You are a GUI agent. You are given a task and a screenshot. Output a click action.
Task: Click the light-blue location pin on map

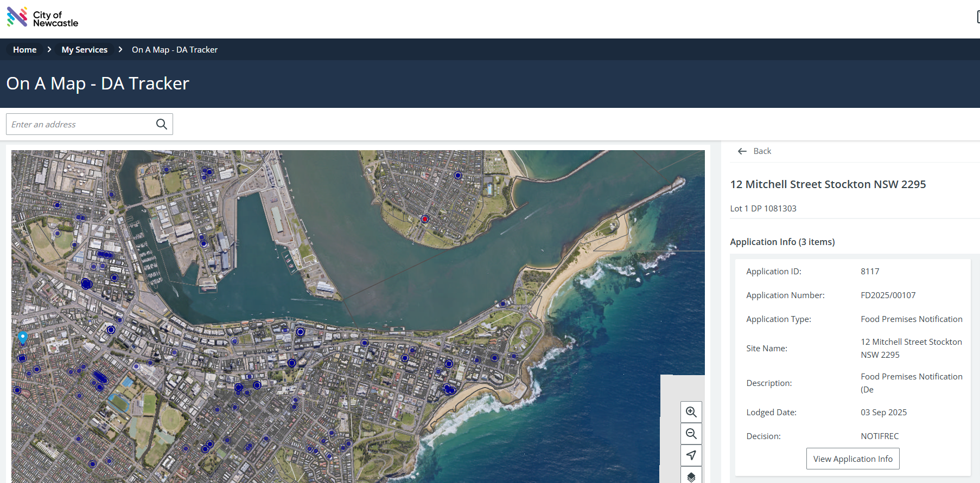pyautogui.click(x=23, y=337)
